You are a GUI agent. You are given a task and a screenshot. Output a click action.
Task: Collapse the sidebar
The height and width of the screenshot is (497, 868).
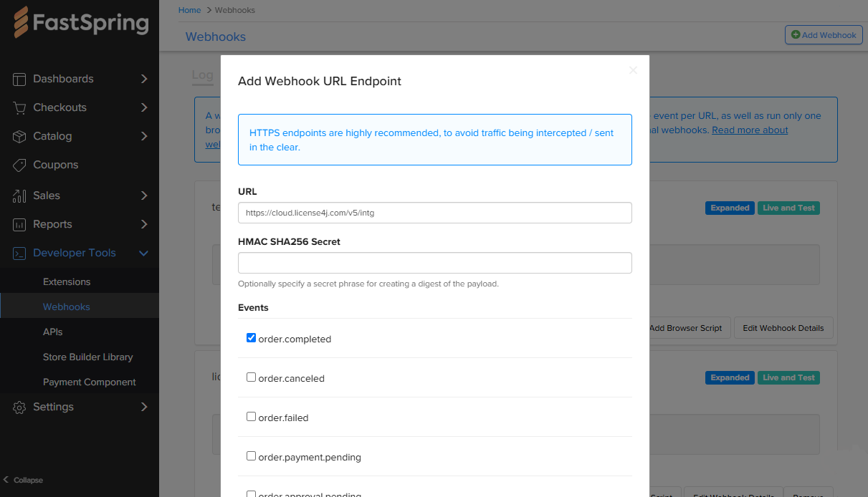23,480
